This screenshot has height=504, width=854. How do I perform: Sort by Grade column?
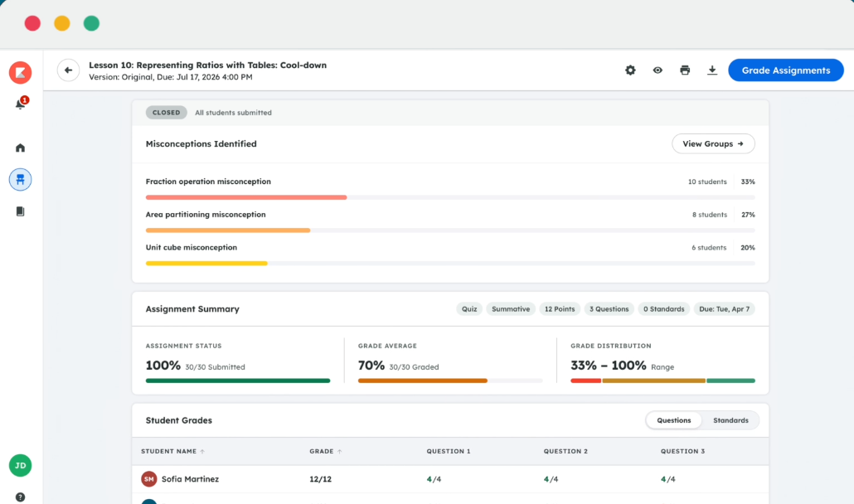click(326, 451)
